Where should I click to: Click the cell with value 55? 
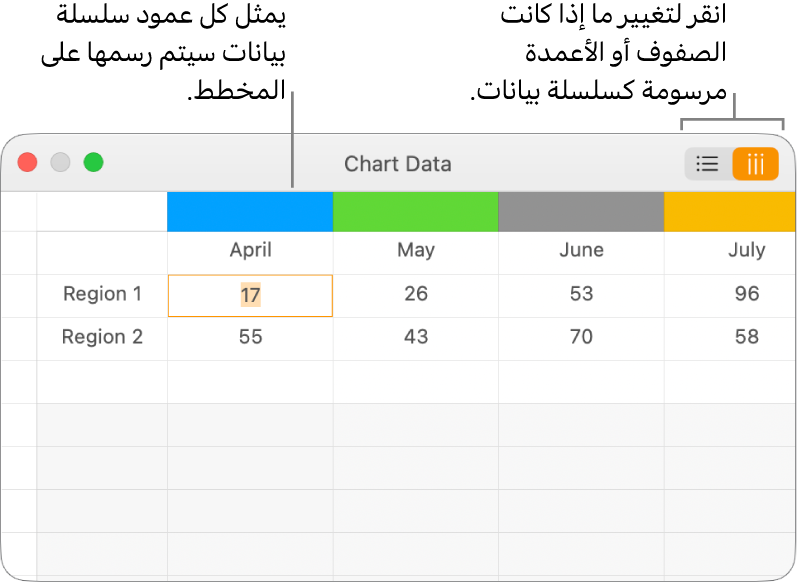point(250,337)
